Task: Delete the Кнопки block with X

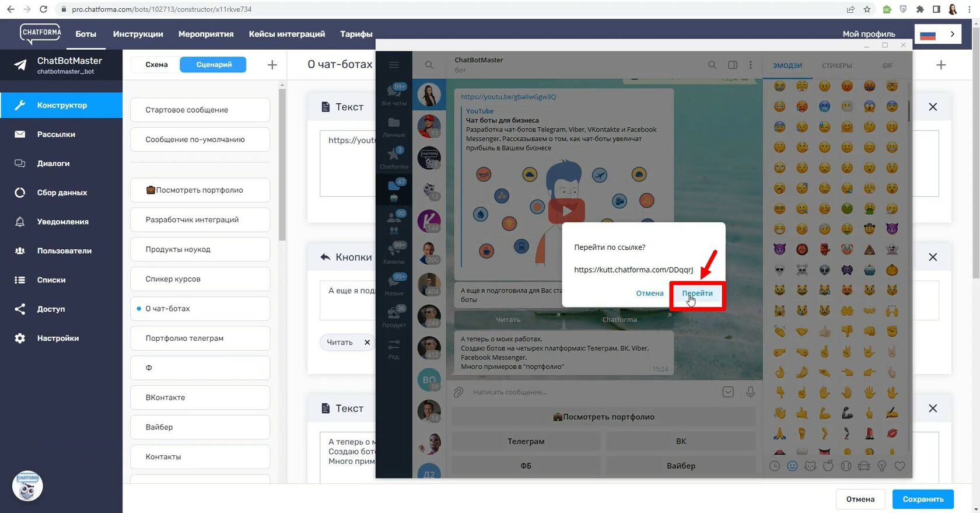Action: pos(933,257)
